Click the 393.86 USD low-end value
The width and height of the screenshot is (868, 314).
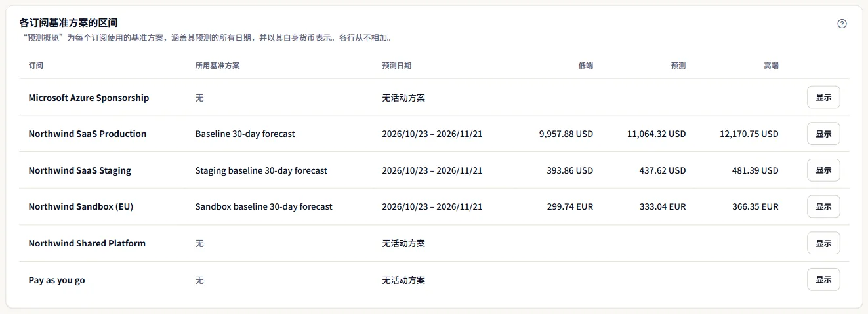coord(570,170)
